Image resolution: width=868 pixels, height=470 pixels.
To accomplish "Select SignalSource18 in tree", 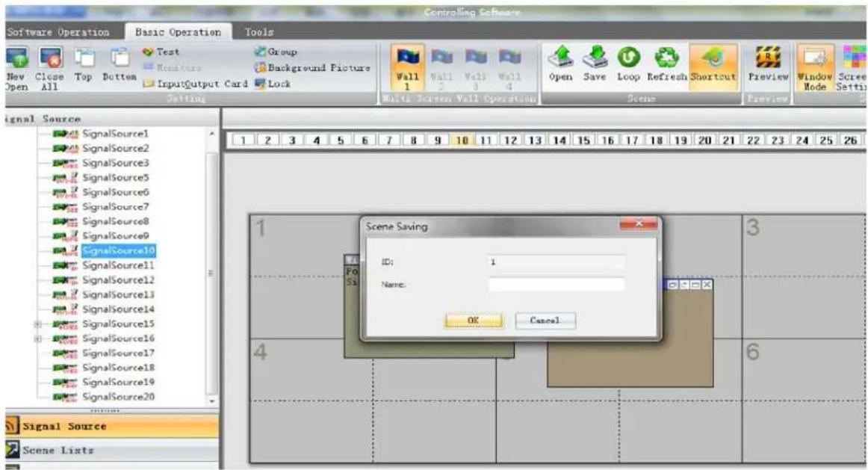I will (x=118, y=368).
